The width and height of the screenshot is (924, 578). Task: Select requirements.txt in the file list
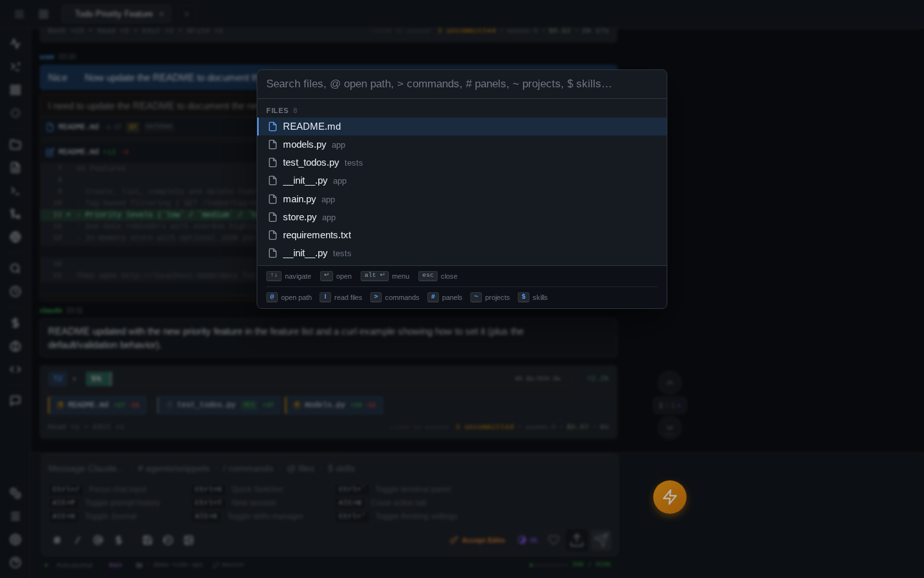coord(462,235)
